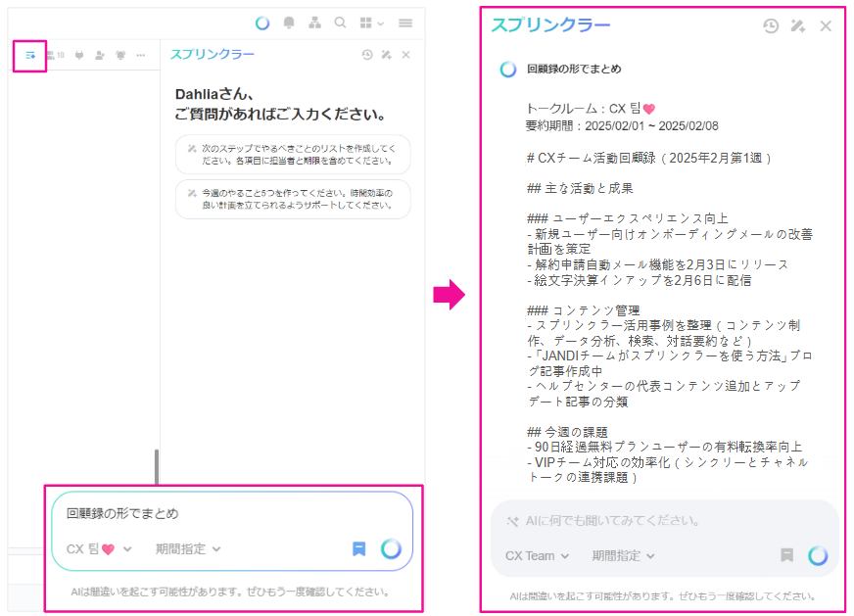Click the Sprinkler circle icon in the top bar

[262, 23]
